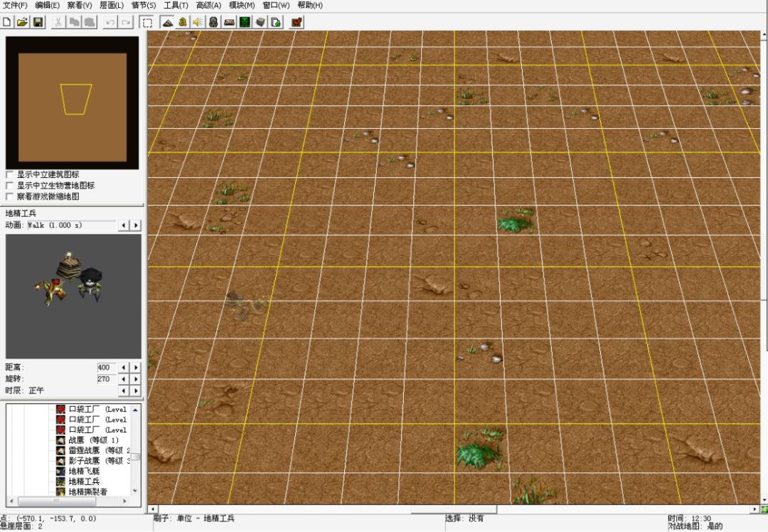768x532 pixels.
Task: Open the Import manager icon
Action: (276, 22)
